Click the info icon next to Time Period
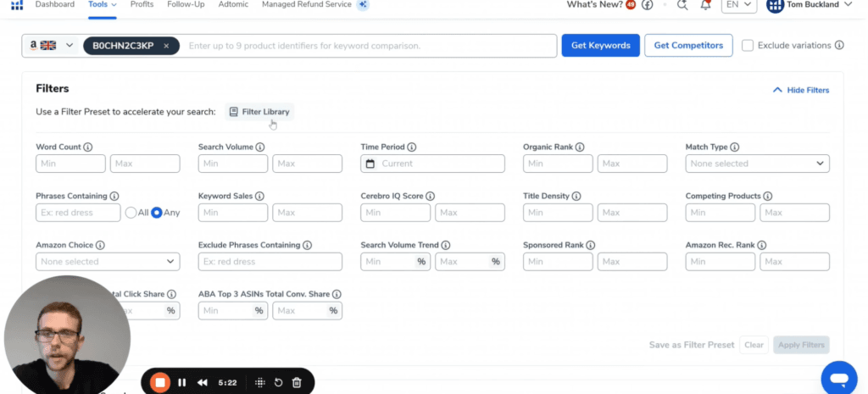 click(x=411, y=147)
